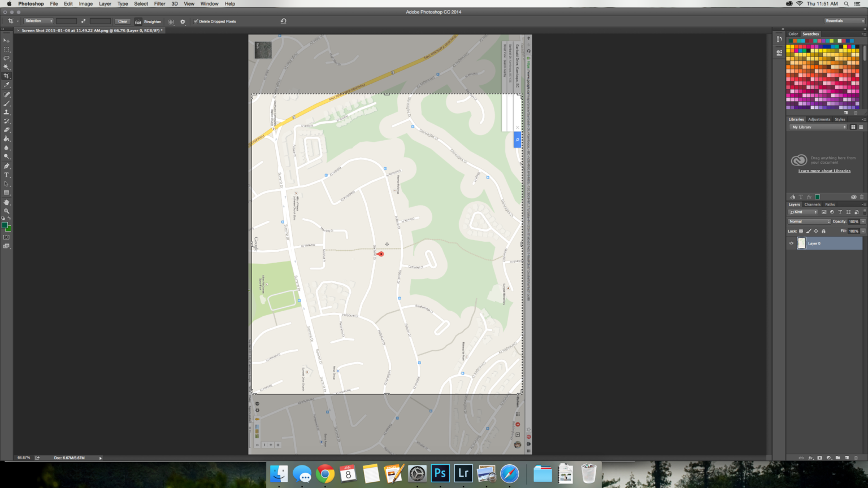Pick the Eyedropper tool
This screenshot has width=868, height=488.
click(7, 85)
